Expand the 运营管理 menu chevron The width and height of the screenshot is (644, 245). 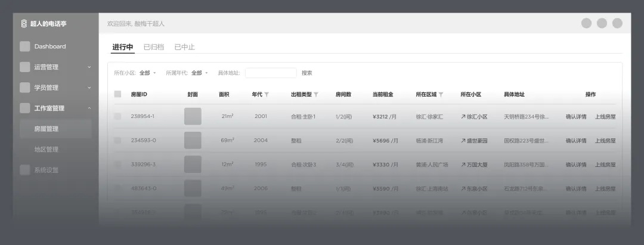pyautogui.click(x=89, y=67)
